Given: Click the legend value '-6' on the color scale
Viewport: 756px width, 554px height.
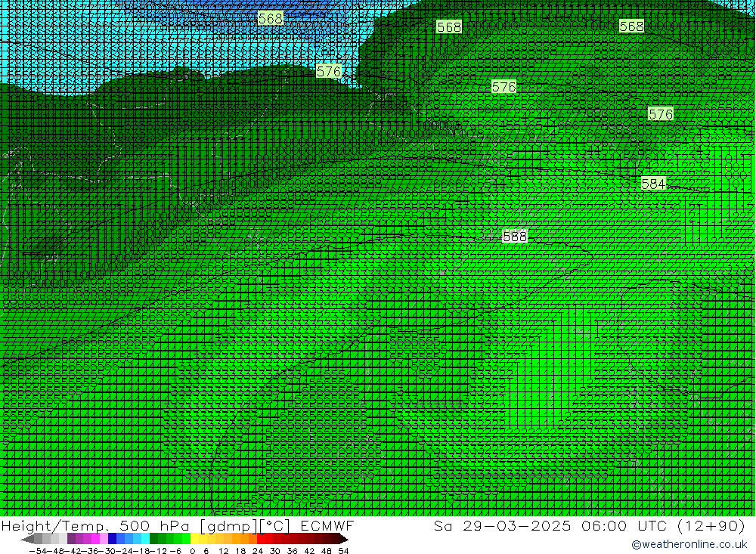Looking at the screenshot, I should pos(175,551).
